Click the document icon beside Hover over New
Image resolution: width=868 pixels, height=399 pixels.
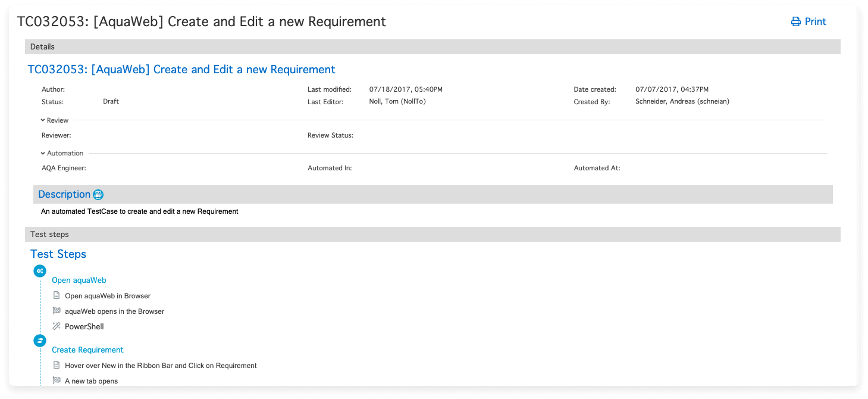[x=57, y=365]
